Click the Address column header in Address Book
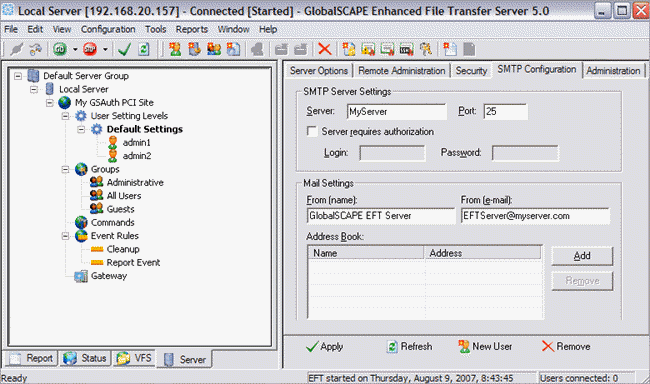650x384 pixels. pos(483,253)
